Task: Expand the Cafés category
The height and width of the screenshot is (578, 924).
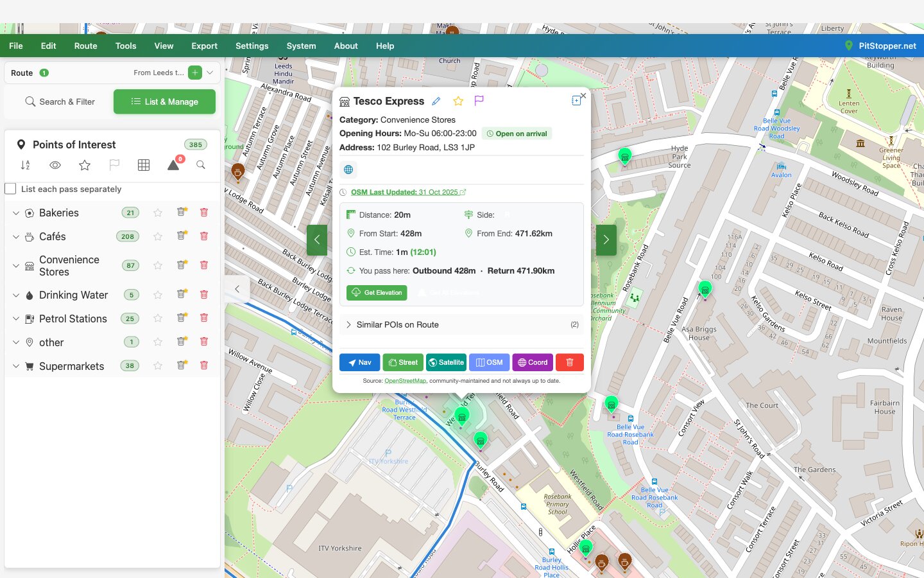Action: 16,237
